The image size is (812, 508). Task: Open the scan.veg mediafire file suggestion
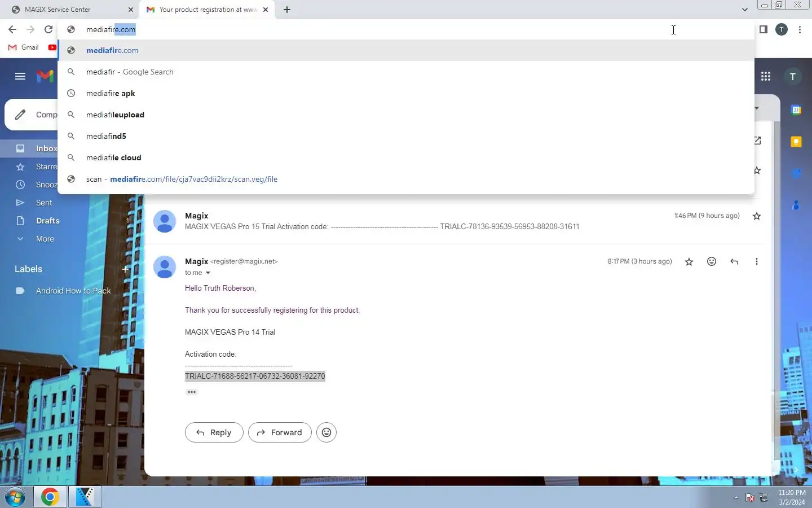[x=406, y=179]
